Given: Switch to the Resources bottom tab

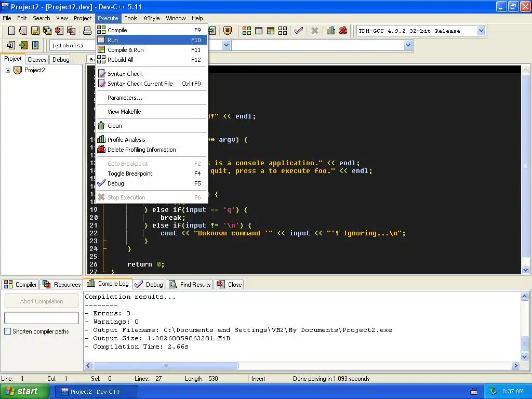Looking at the screenshot, I should point(61,284).
